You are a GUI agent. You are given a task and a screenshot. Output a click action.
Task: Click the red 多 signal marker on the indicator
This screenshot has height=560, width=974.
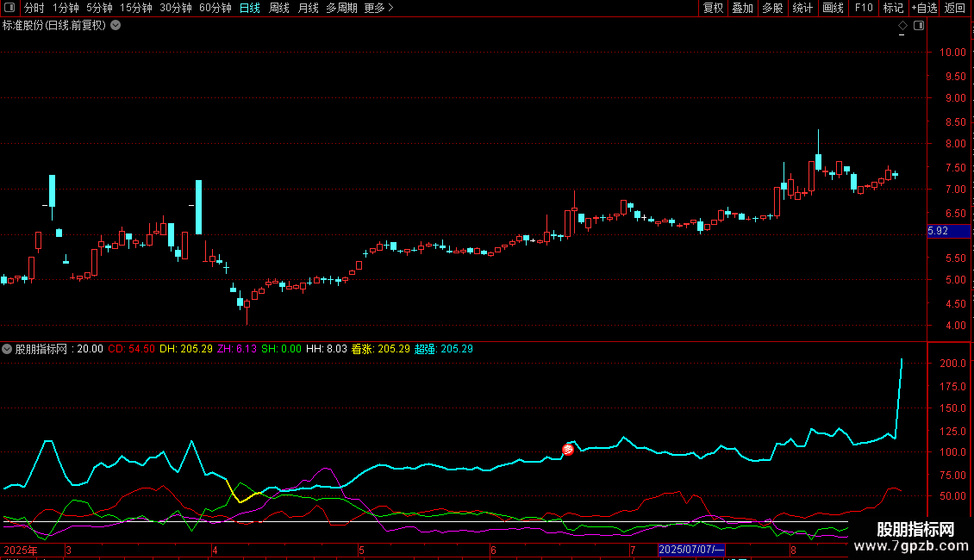568,450
